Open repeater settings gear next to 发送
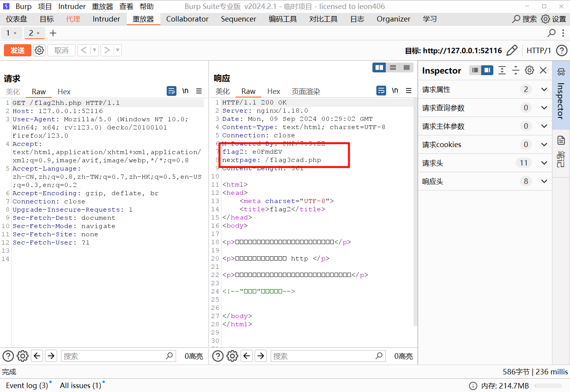 [x=39, y=50]
